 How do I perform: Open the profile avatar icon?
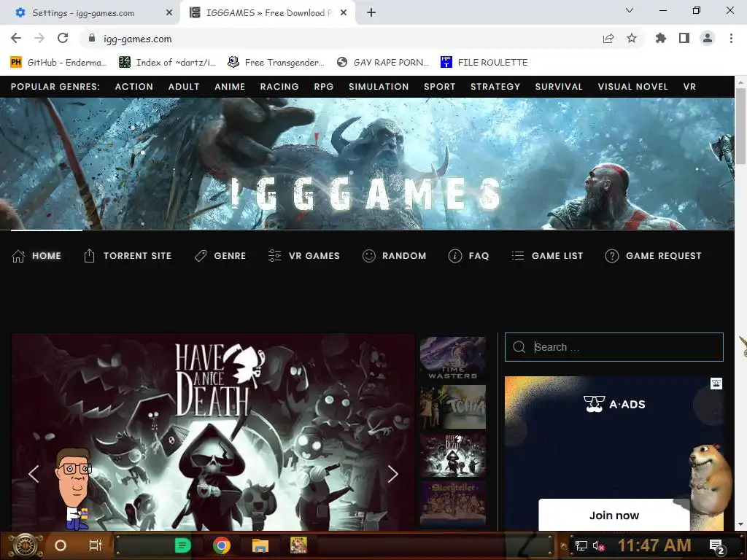click(708, 38)
